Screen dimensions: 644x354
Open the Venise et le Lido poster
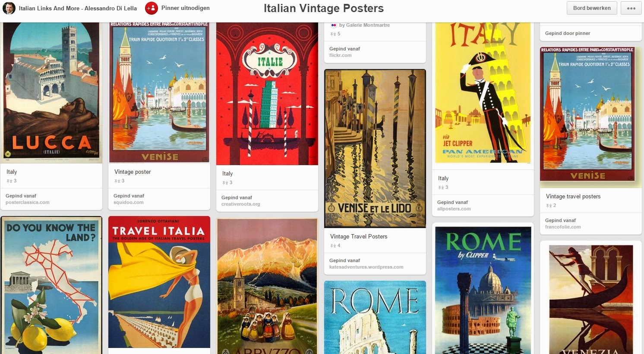375,149
